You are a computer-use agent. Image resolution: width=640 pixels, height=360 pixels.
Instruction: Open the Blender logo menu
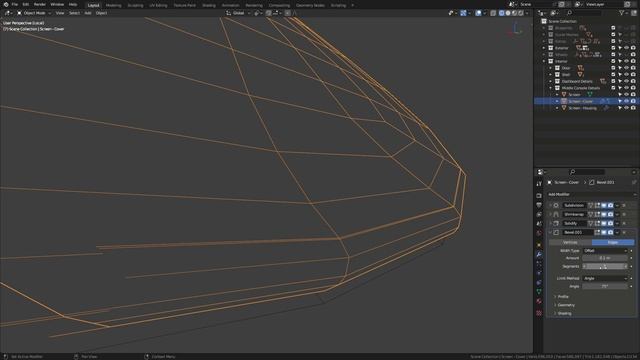click(6, 4)
